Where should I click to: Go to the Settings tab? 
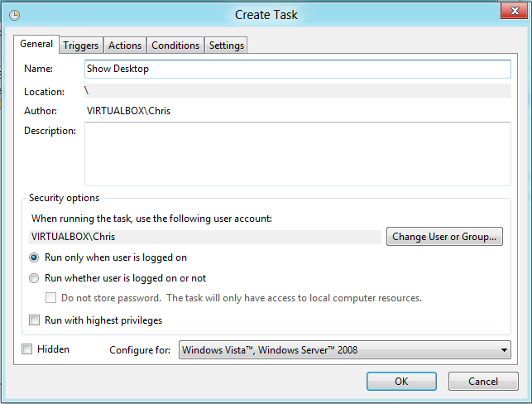coord(227,46)
